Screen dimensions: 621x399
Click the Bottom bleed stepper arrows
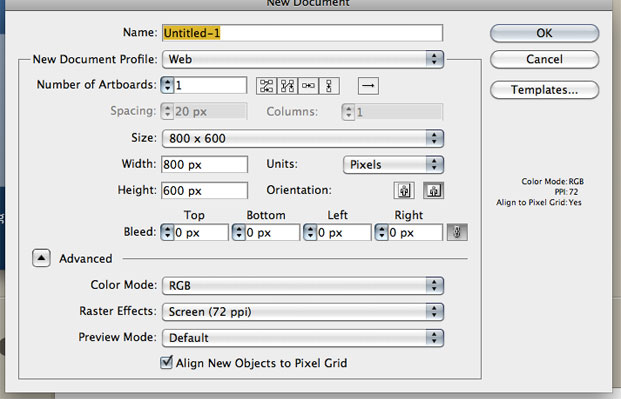click(x=238, y=233)
